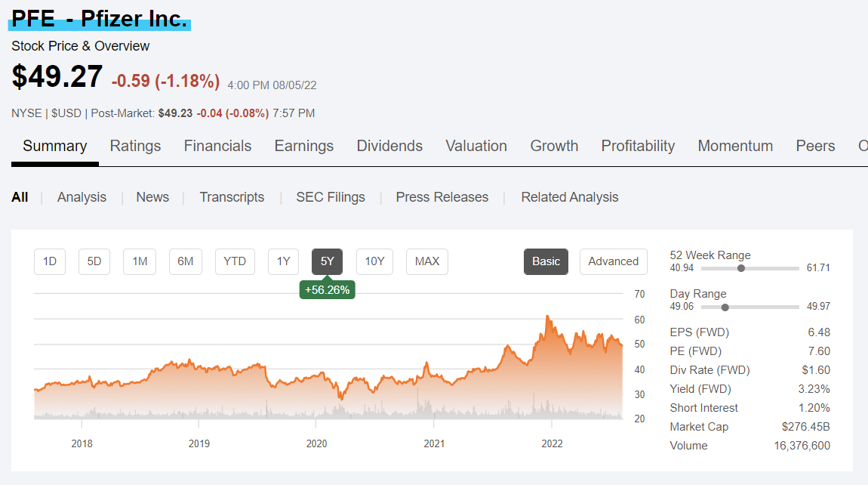Open Related Analysis content
Viewport: 868px width, 485px height.
pos(570,197)
